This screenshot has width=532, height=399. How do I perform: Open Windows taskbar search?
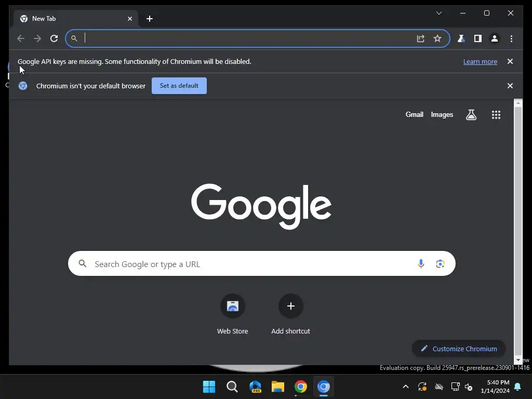[232, 387]
